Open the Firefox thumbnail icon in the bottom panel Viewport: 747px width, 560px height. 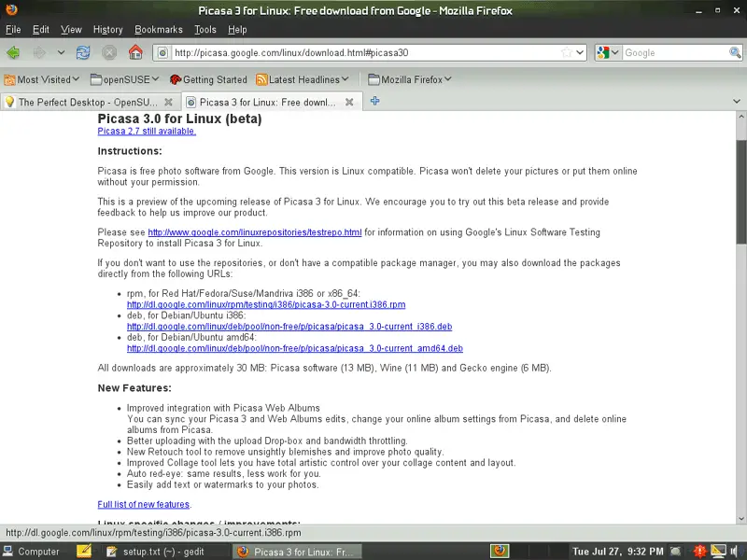coord(500,551)
